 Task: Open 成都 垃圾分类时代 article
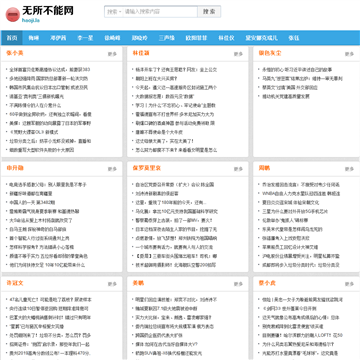pyautogui.click(x=301, y=266)
